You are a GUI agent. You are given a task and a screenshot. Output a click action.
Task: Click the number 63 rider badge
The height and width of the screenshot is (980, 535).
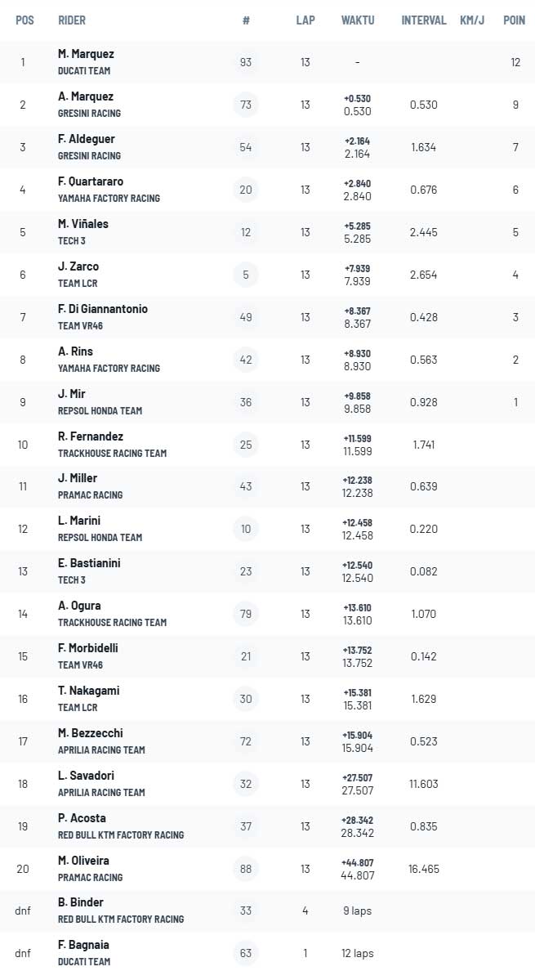point(246,953)
